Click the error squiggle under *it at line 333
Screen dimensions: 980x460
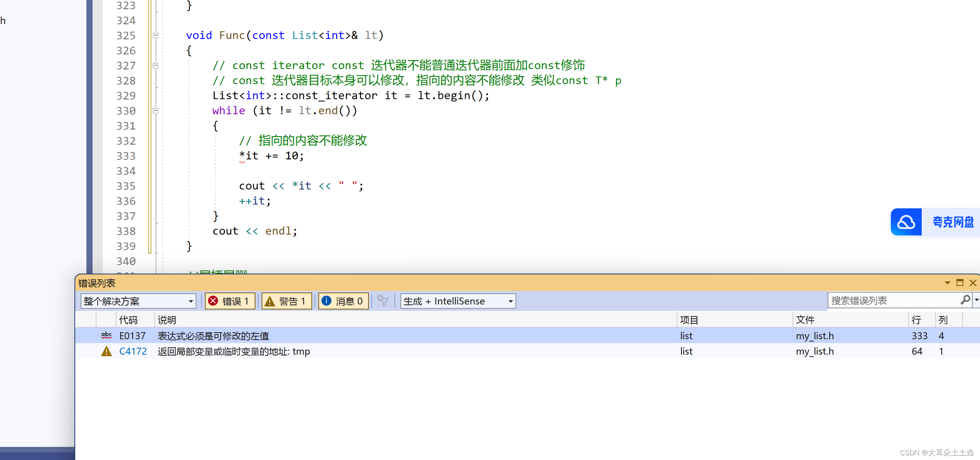pyautogui.click(x=242, y=162)
